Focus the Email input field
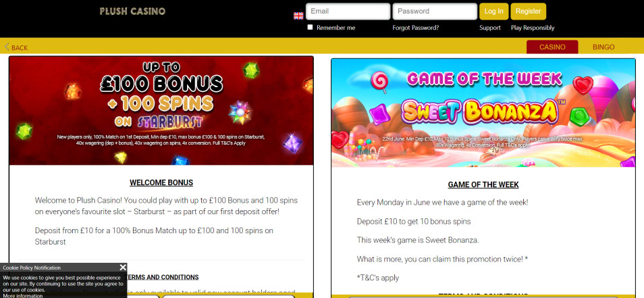 (x=348, y=11)
